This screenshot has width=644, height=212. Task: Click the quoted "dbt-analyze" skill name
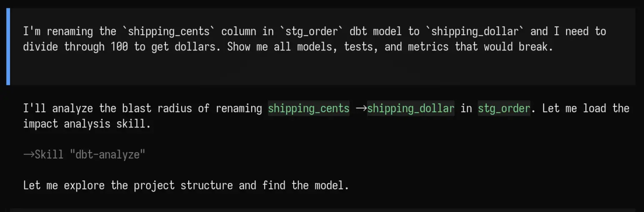[x=107, y=155]
